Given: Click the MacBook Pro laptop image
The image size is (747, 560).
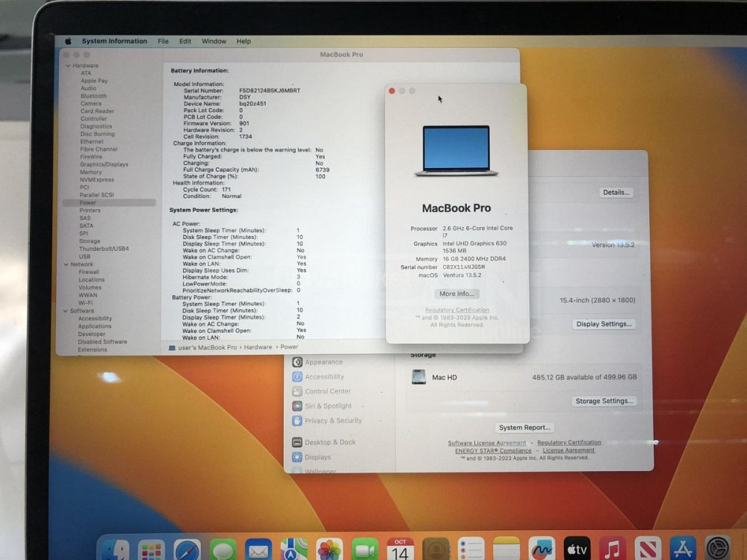Looking at the screenshot, I should pyautogui.click(x=456, y=151).
